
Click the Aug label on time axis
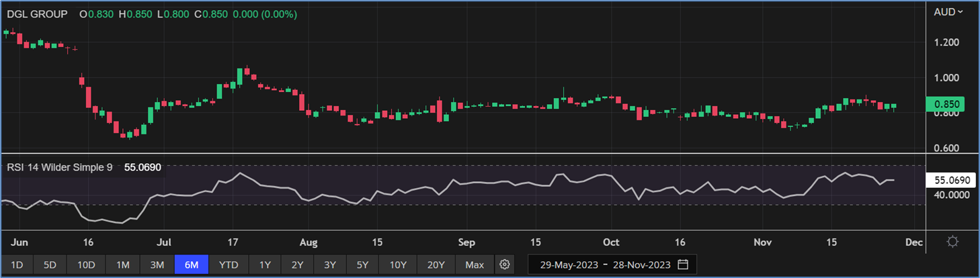point(308,242)
